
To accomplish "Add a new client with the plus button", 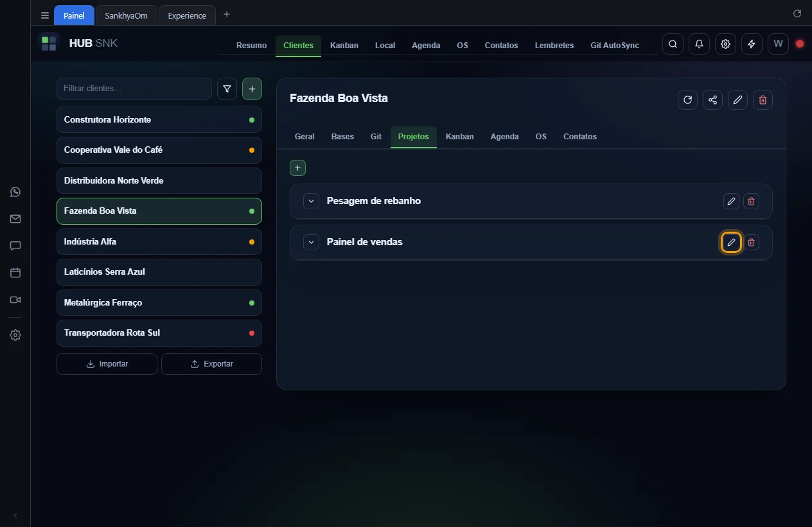I will coord(252,89).
